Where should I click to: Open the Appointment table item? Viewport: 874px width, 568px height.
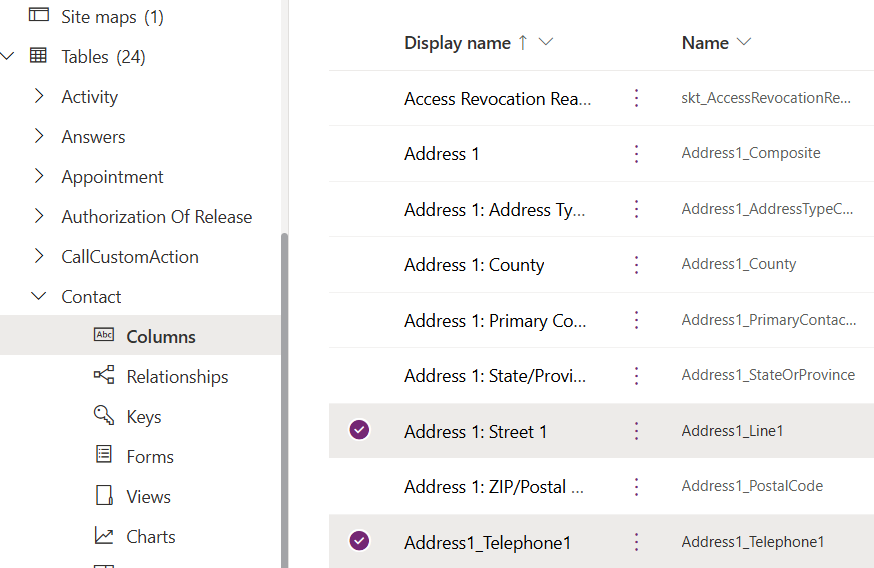click(x=112, y=176)
